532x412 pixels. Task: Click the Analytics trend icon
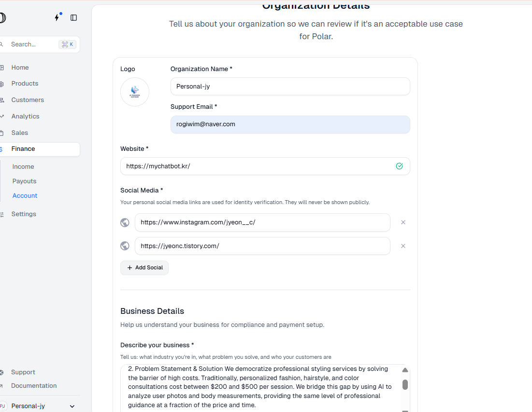coord(2,116)
